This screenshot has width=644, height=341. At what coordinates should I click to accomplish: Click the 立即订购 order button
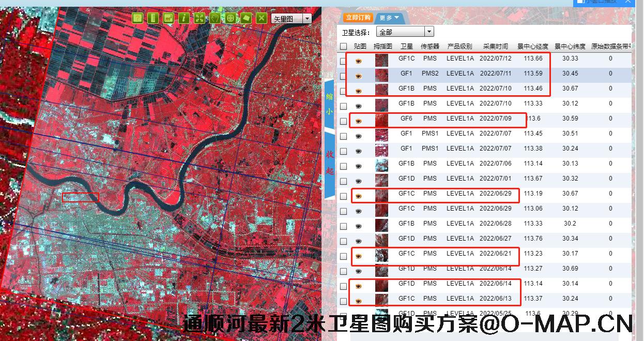358,18
